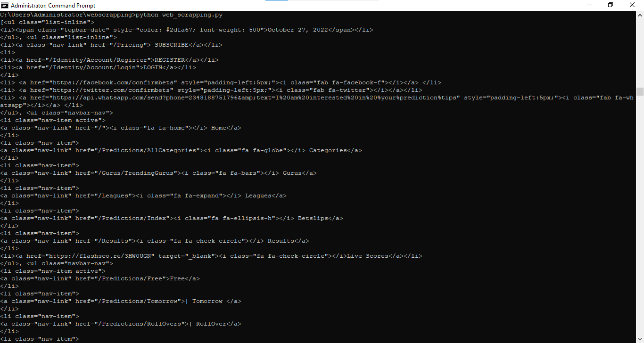Click the flashsco.re Live Scores line

(211, 256)
